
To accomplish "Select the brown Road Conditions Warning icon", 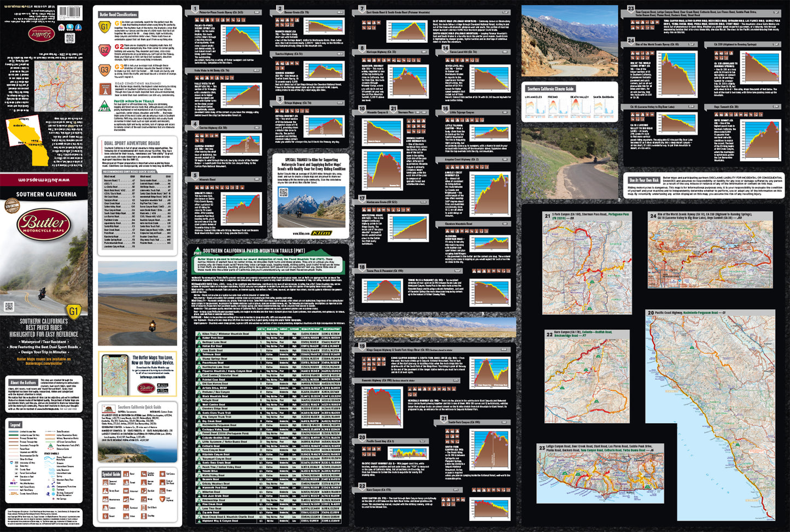I will click(104, 89).
